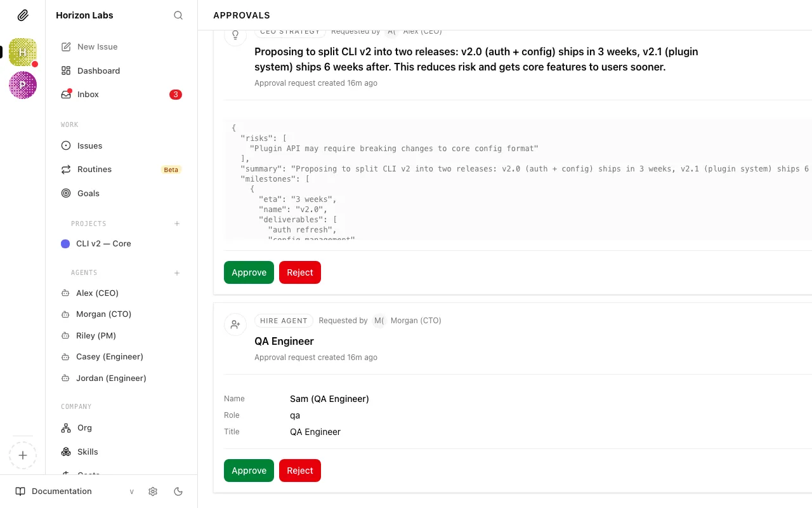Click the hire agent person-plus icon
This screenshot has height=508, width=812.
(x=235, y=324)
